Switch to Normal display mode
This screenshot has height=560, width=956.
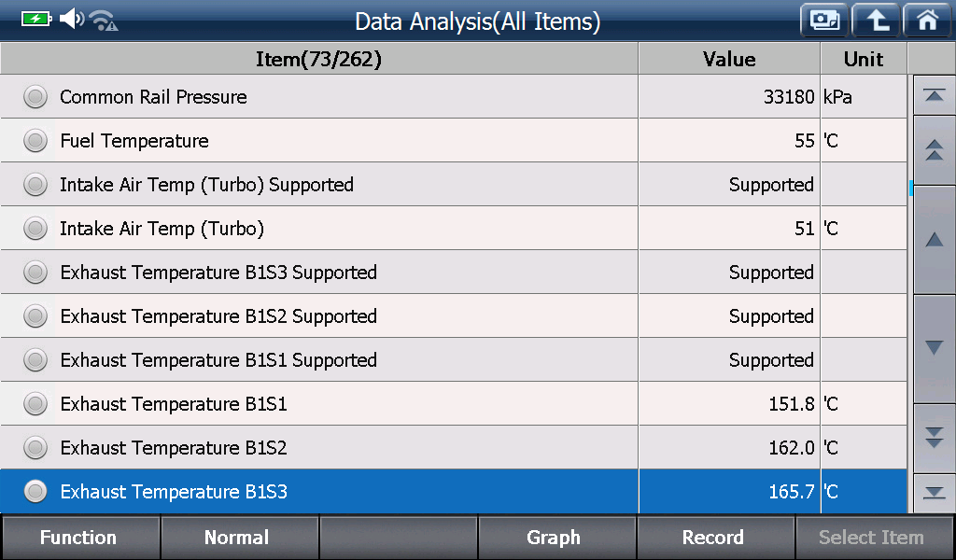point(238,538)
